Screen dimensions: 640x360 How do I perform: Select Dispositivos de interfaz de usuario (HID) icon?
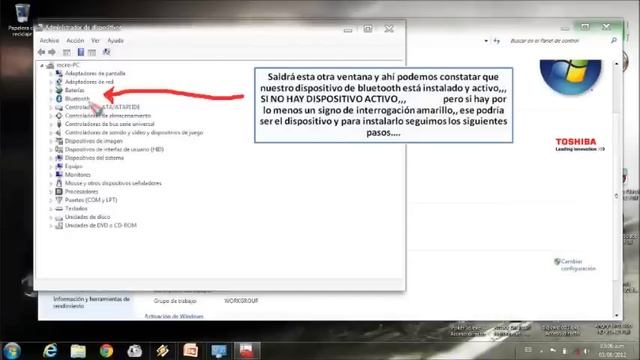[x=59, y=149]
